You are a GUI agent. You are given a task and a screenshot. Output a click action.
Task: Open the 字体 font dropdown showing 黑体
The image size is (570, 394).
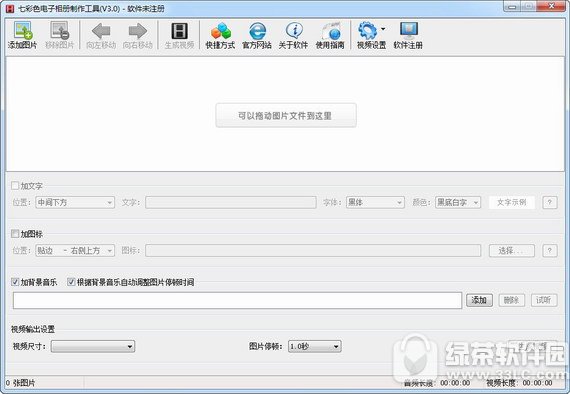point(375,202)
